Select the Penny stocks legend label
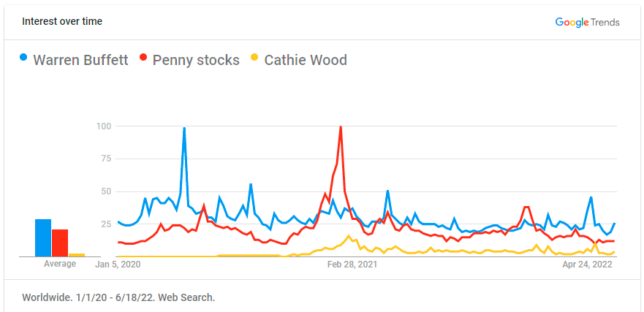644x312 pixels. [x=196, y=61]
